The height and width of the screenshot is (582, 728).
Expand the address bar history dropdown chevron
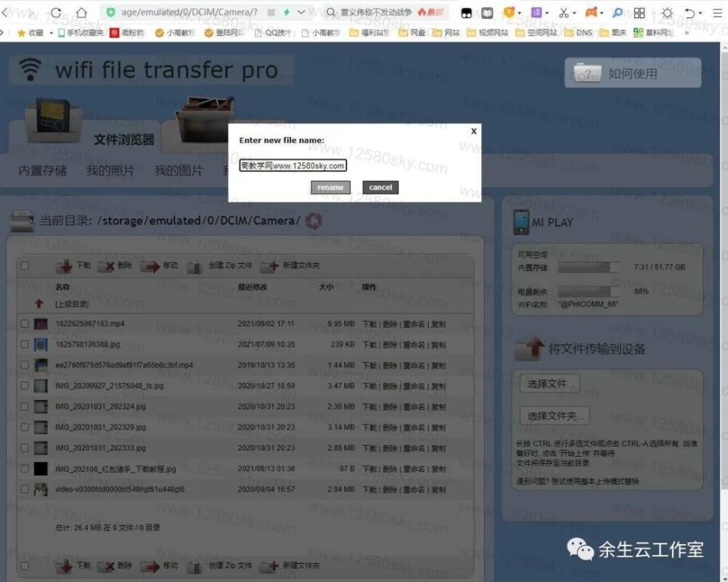pyautogui.click(x=301, y=12)
